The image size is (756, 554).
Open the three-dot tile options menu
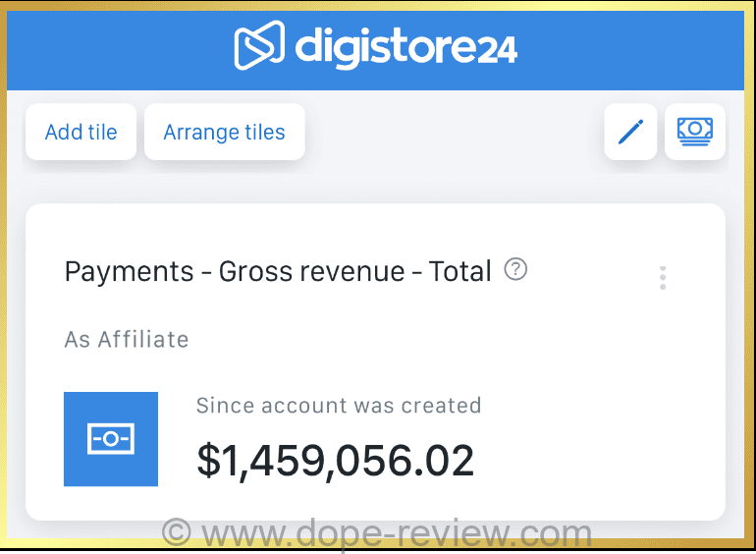(664, 278)
